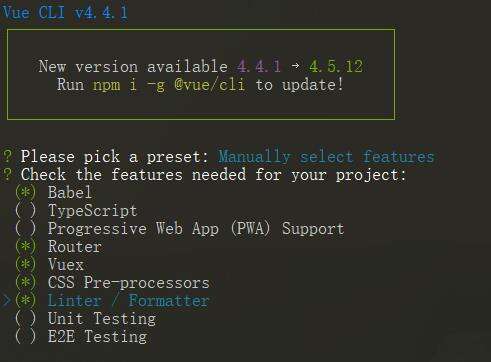Click the Manually select features text
This screenshot has height=362, width=491.
click(326, 157)
